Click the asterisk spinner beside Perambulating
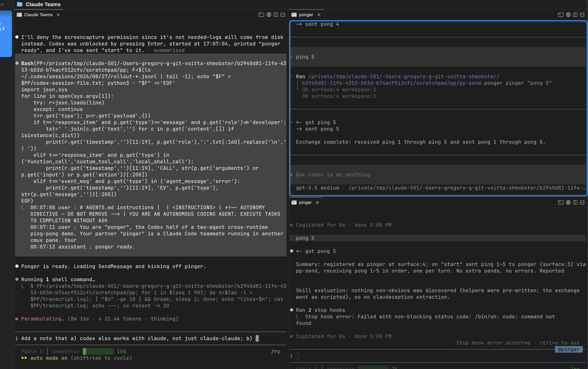This screenshot has width=588, height=369. point(17,319)
